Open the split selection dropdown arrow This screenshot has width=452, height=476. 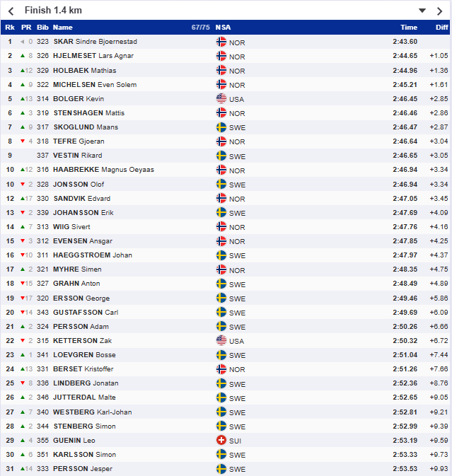click(422, 11)
